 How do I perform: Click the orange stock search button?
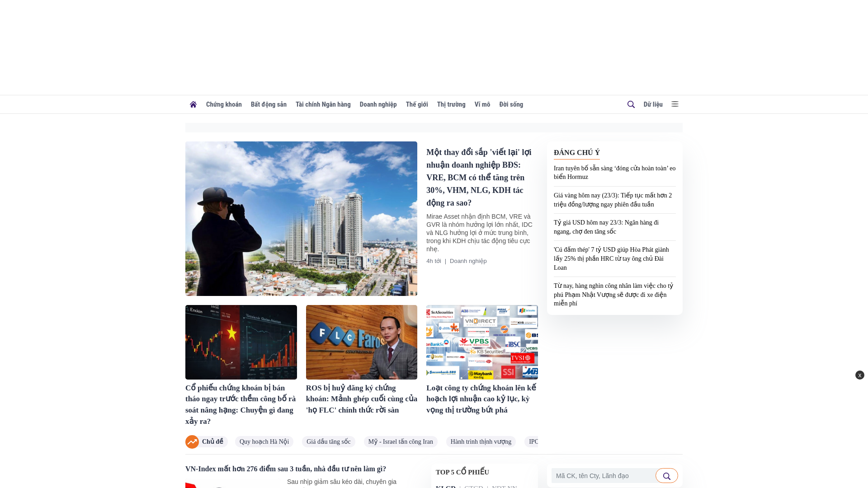point(667,476)
